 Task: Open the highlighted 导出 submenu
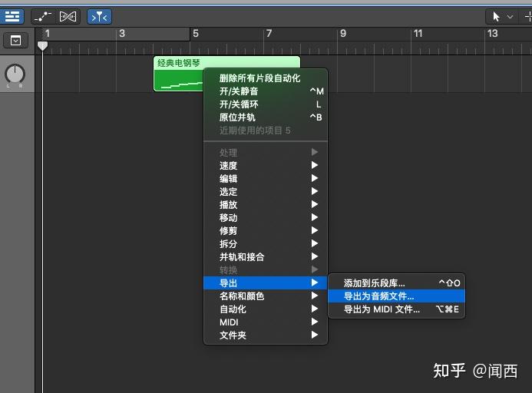pos(266,283)
